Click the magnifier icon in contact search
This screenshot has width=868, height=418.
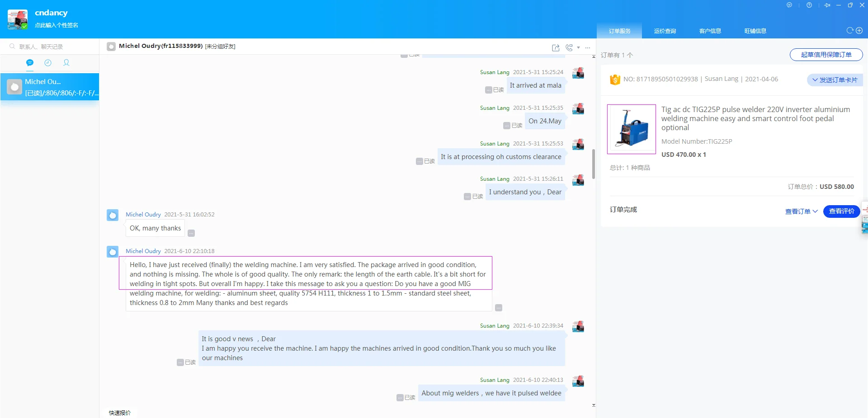click(x=12, y=46)
